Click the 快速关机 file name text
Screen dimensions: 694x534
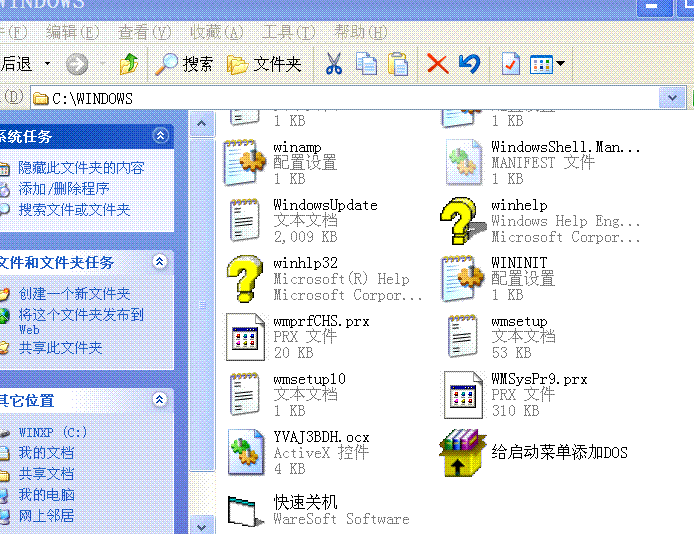(305, 502)
